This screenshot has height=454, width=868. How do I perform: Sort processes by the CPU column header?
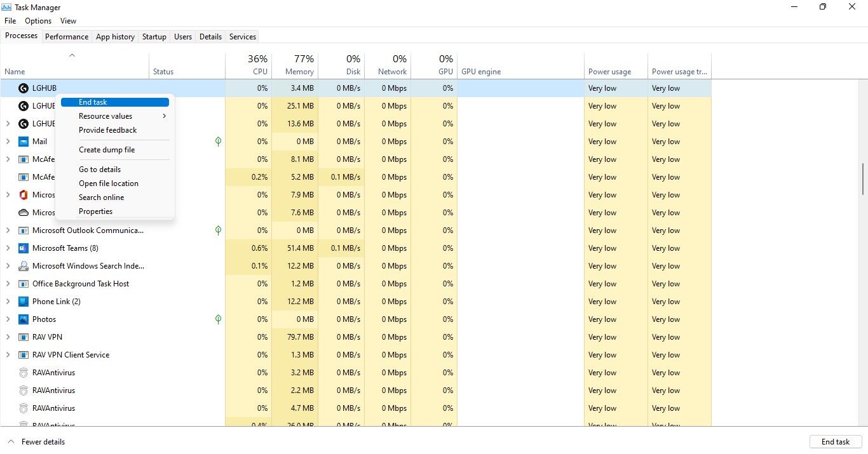click(248, 65)
